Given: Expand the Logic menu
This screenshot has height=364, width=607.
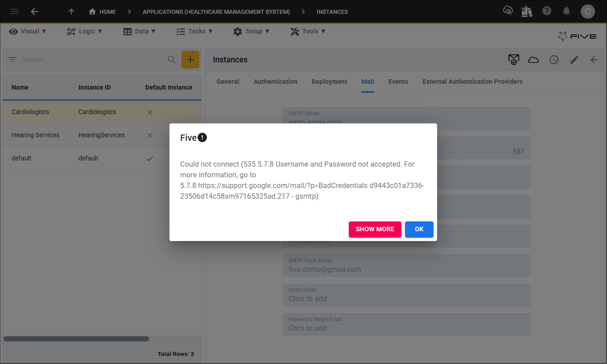Looking at the screenshot, I should pos(85,31).
